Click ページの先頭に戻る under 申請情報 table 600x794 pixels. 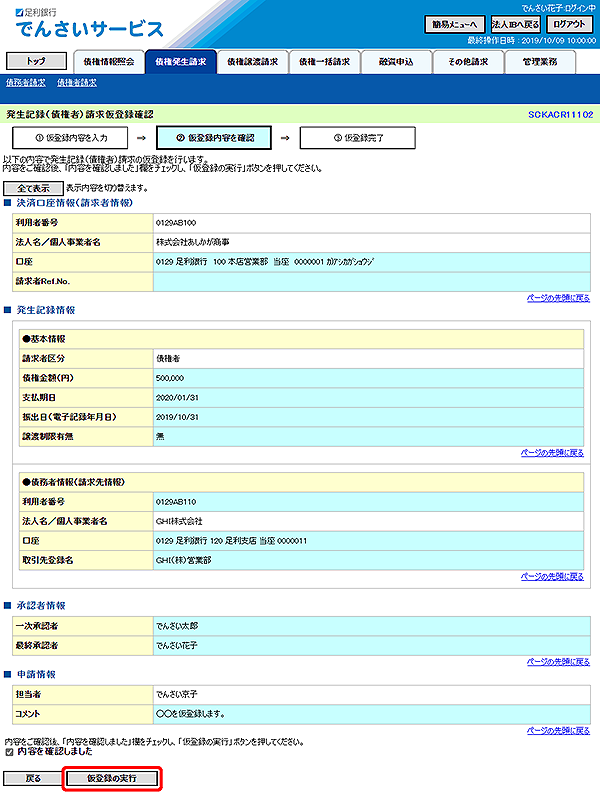pyautogui.click(x=555, y=730)
